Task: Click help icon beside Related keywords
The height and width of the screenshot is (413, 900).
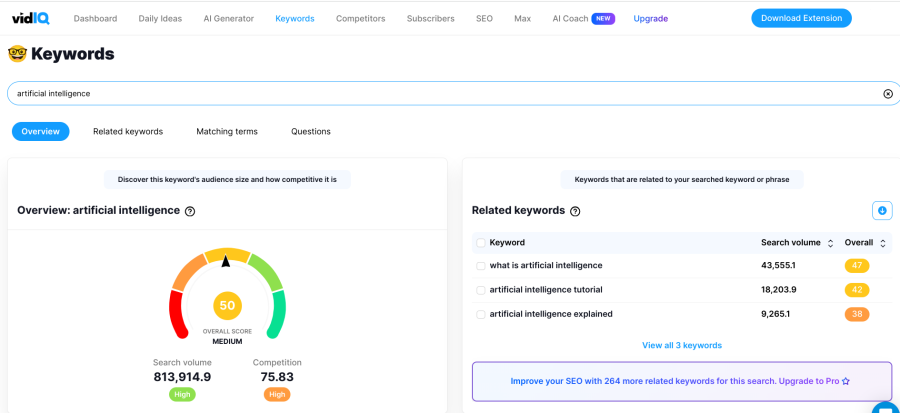Action: (575, 211)
